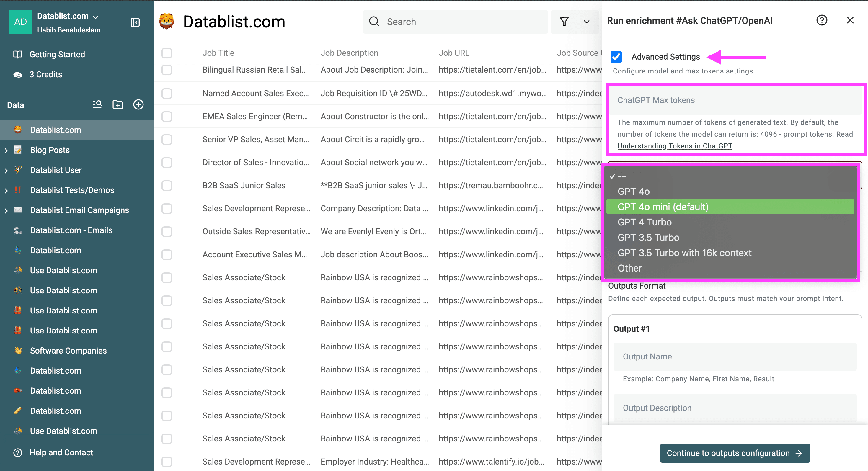Toggle the select-all header checkbox
Image resolution: width=868 pixels, height=471 pixels.
tap(167, 53)
